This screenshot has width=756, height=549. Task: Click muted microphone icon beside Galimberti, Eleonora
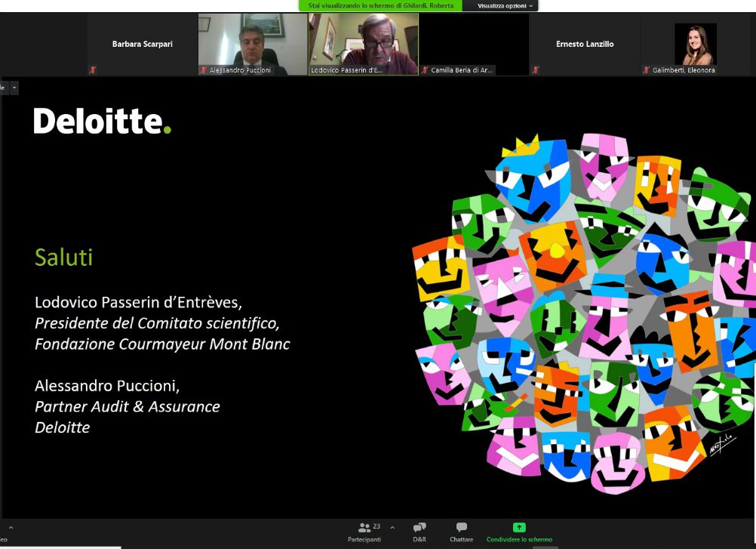click(x=646, y=70)
